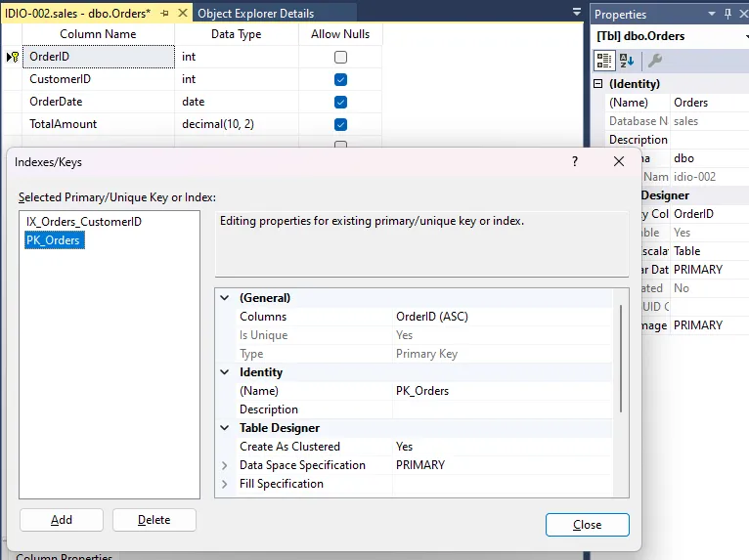Viewport: 749px width, 560px height.
Task: Switch to the Object Explorer Details tab
Action: click(256, 14)
